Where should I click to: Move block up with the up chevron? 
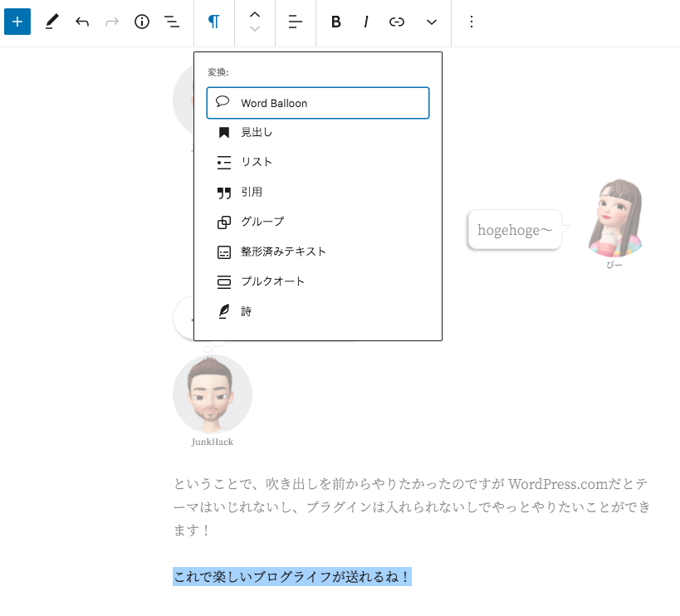tap(255, 14)
